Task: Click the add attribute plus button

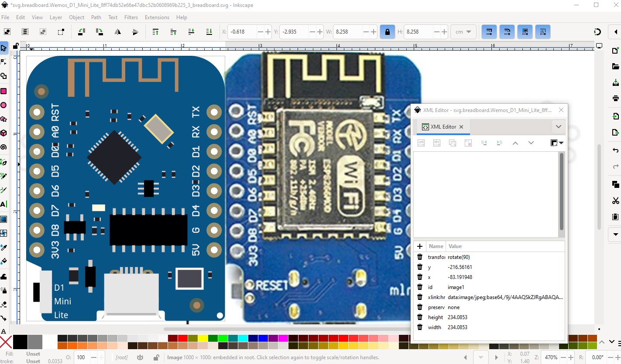Action: click(419, 246)
